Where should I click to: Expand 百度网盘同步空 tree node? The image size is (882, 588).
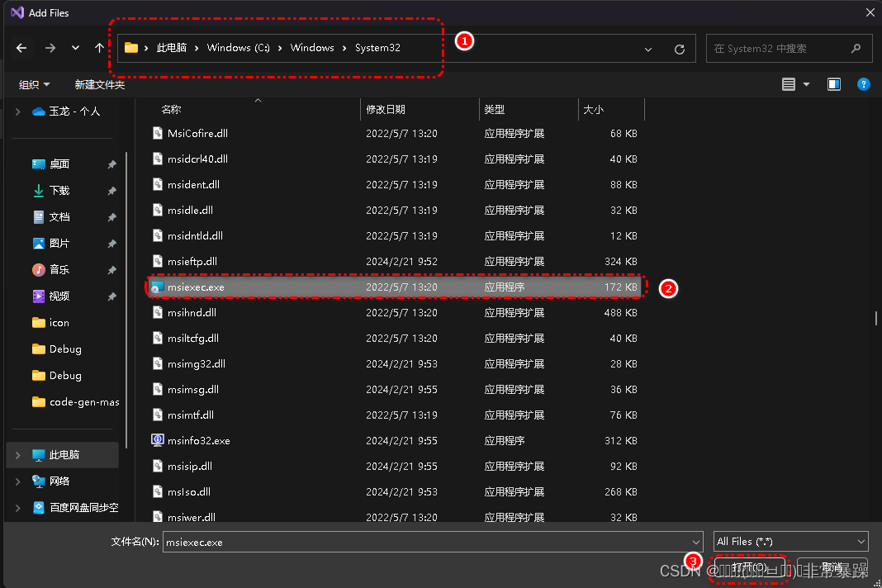(x=18, y=508)
